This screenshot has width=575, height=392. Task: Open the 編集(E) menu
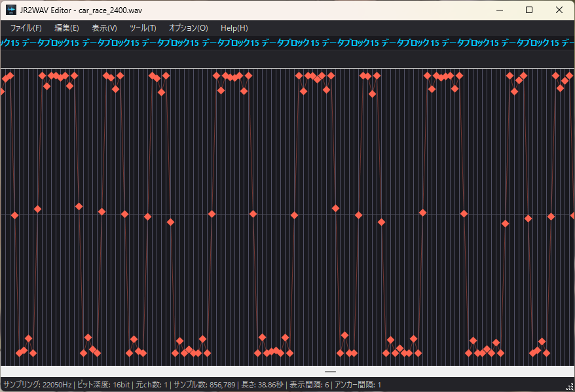67,28
